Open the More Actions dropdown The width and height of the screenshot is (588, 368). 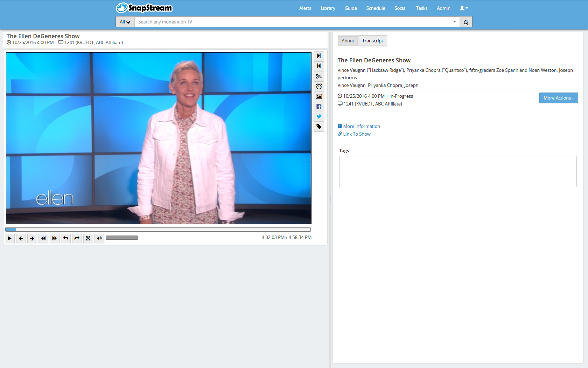559,98
